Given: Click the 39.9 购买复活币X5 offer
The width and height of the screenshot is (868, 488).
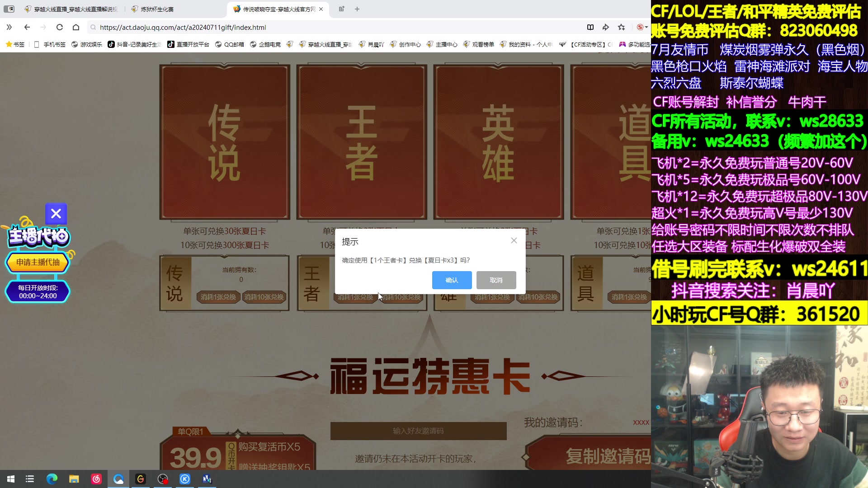Looking at the screenshot, I should point(237,452).
